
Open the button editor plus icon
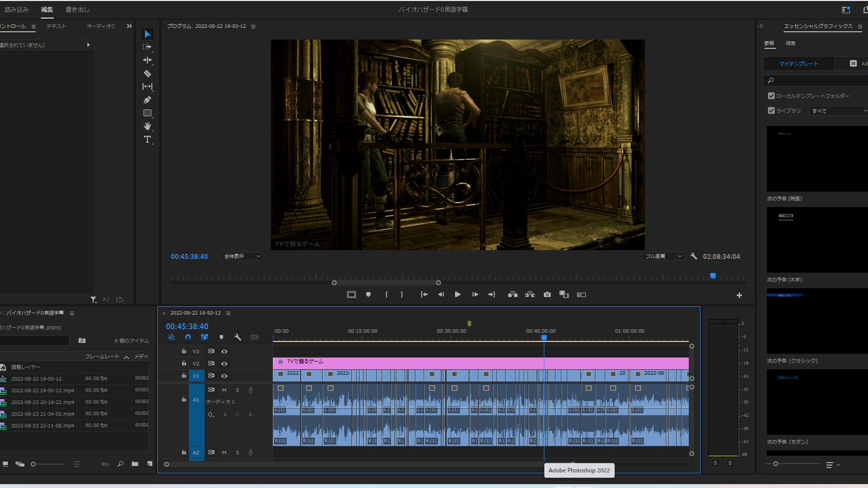tap(739, 295)
